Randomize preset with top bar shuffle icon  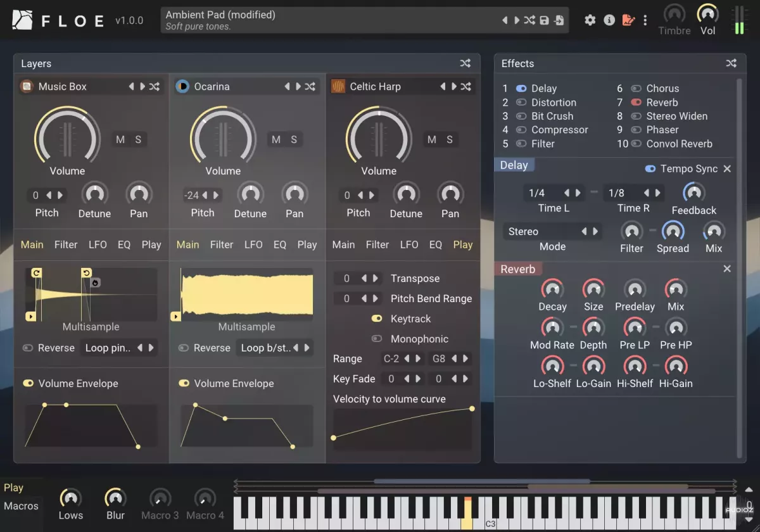pos(529,20)
